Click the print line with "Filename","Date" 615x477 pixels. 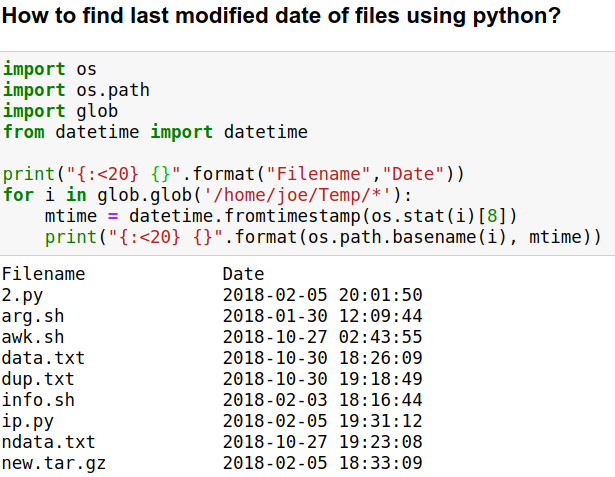pos(234,174)
